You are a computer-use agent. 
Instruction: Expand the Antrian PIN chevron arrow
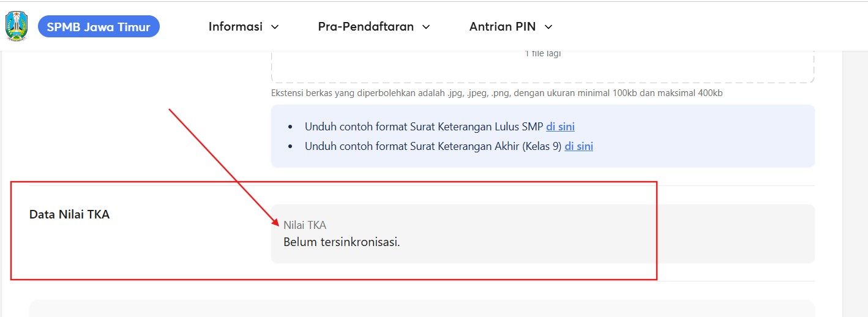pos(548,27)
